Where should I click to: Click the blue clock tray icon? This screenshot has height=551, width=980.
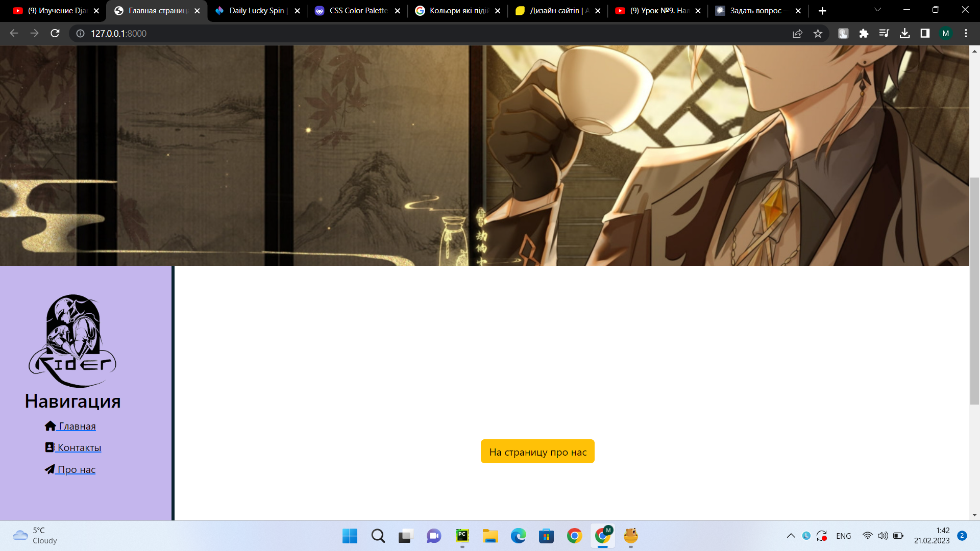[806, 536]
